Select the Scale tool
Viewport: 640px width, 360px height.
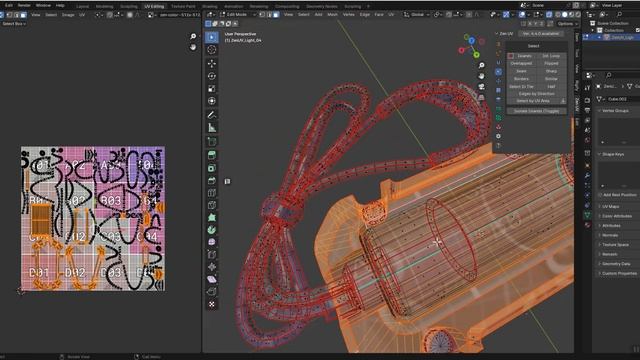(211, 89)
